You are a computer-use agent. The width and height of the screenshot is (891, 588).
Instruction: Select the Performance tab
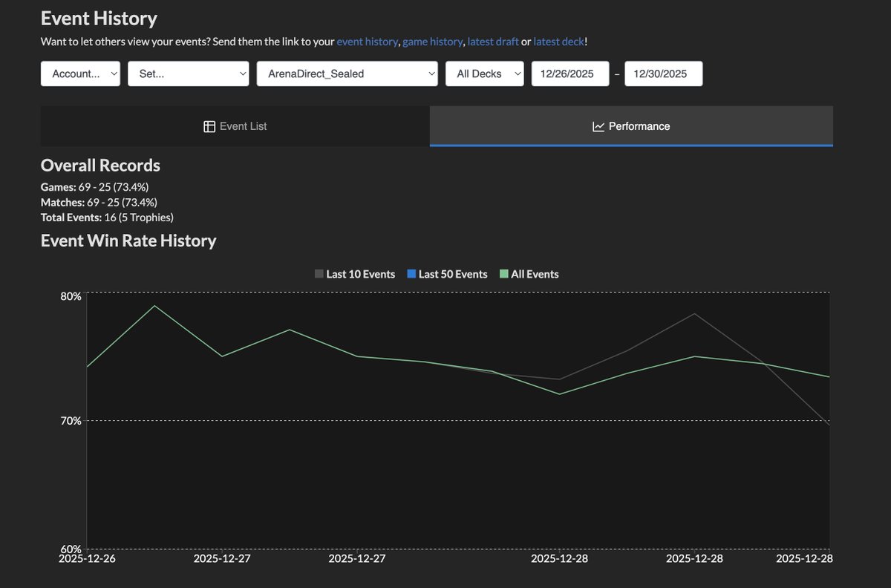(631, 126)
